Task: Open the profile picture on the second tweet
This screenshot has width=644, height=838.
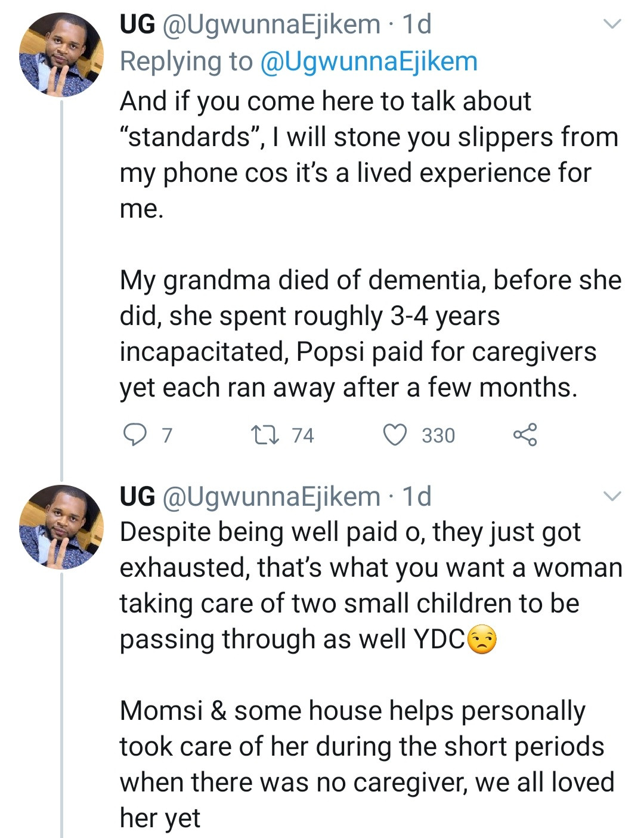Action: tap(61, 527)
